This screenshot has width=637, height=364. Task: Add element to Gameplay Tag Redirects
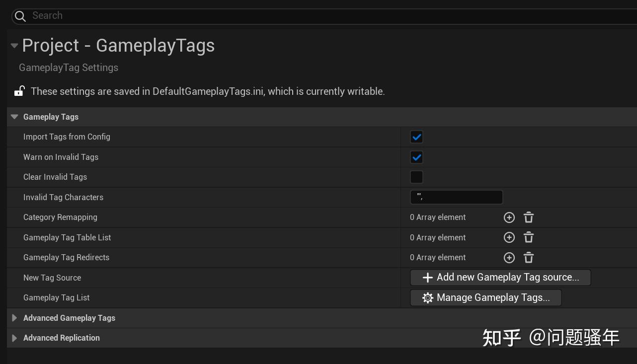tap(509, 258)
